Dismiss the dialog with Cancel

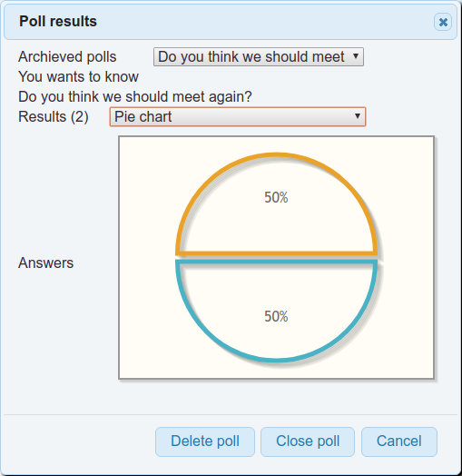(399, 441)
